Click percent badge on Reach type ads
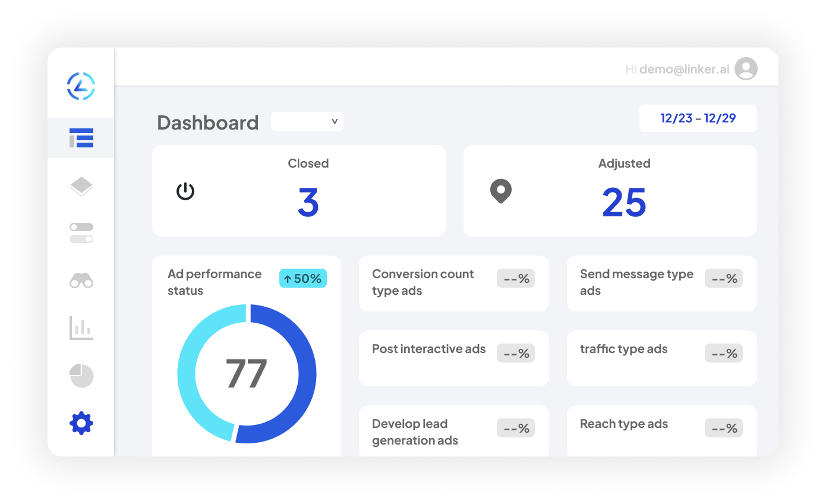This screenshot has height=504, width=826. 724,428
